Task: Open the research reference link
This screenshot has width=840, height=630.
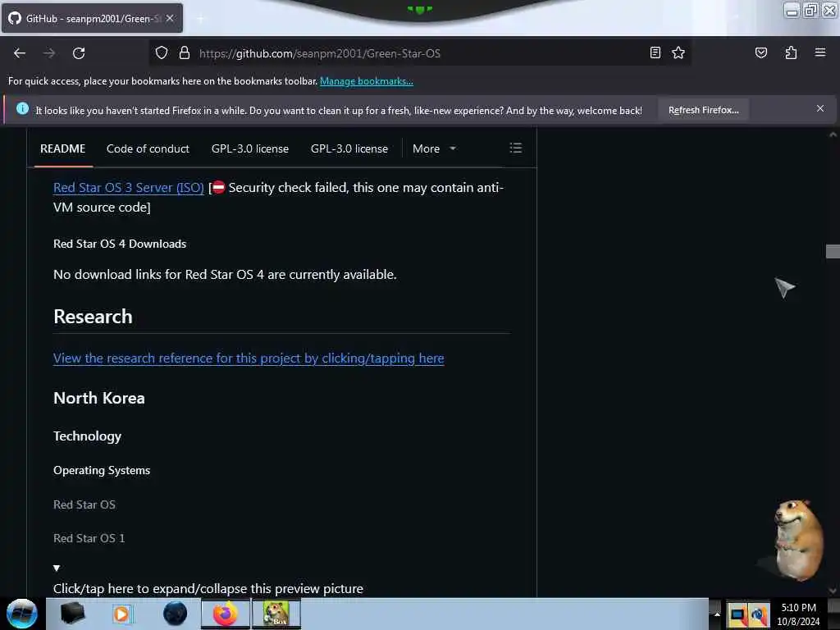Action: tap(249, 358)
